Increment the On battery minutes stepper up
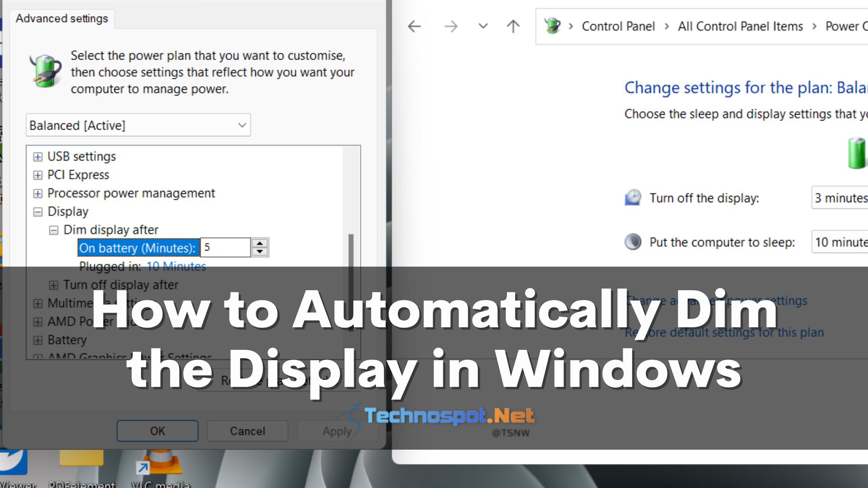 click(260, 243)
